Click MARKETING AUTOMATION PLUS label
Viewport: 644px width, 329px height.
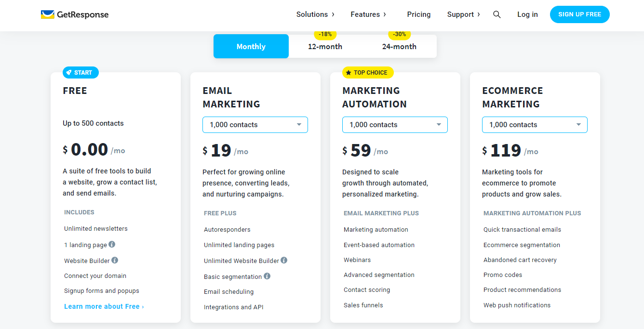pos(532,213)
